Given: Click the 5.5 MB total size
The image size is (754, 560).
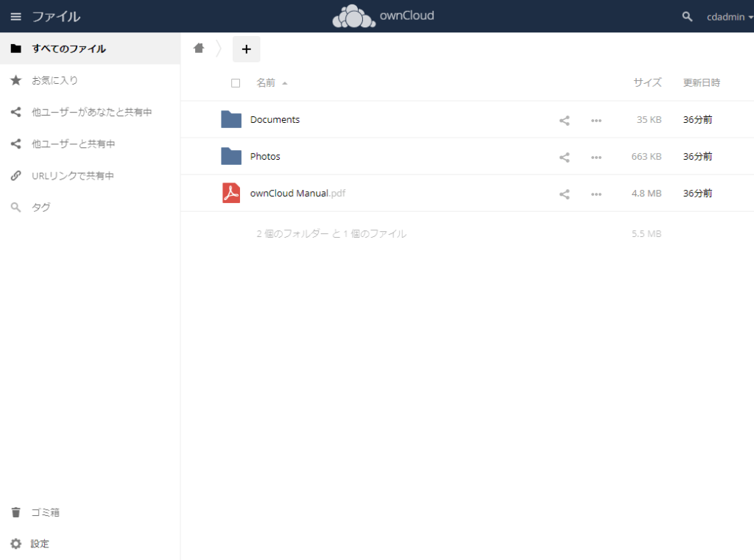Looking at the screenshot, I should pyautogui.click(x=646, y=233).
